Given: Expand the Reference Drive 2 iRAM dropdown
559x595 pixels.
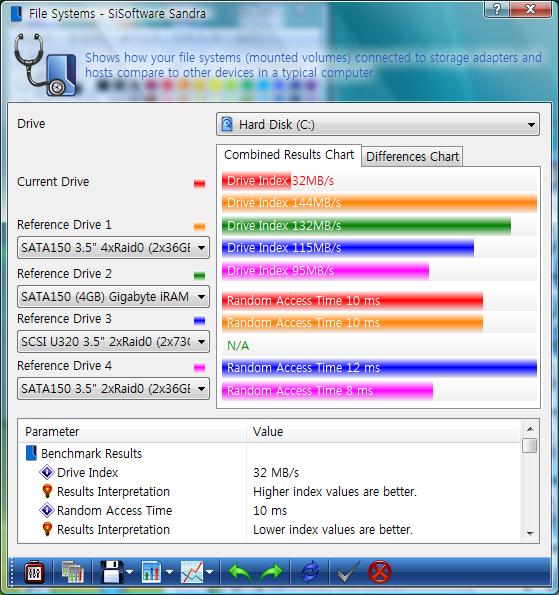Looking at the screenshot, I should click(113, 296).
